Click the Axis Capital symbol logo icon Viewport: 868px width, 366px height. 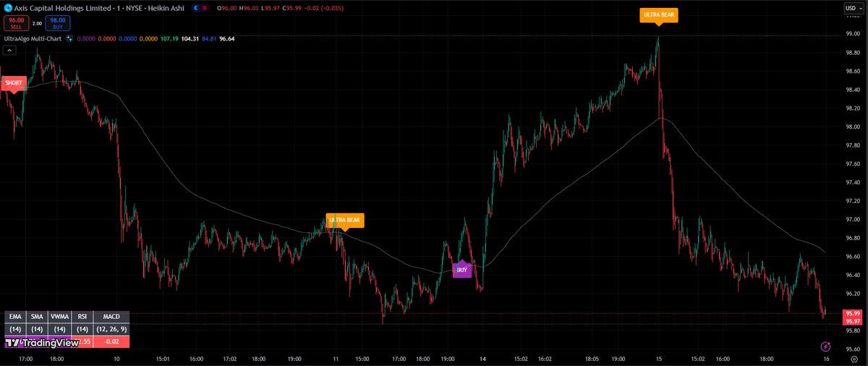tap(8, 8)
